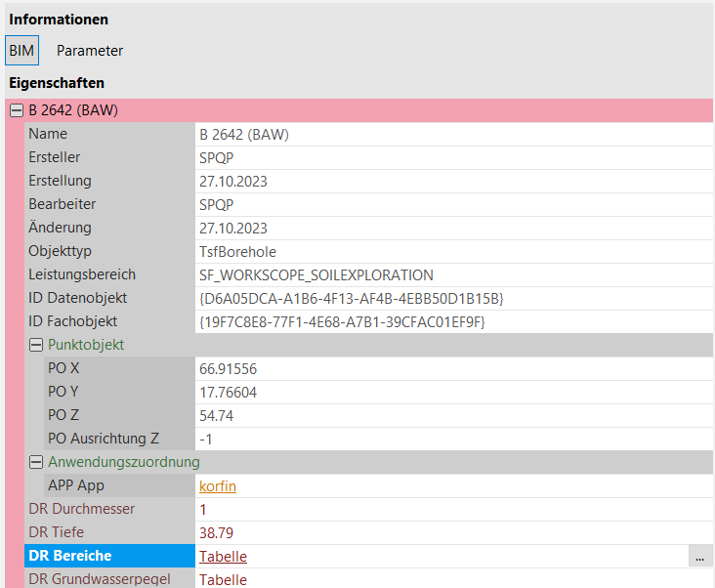Select the PO Z value field

point(453,415)
